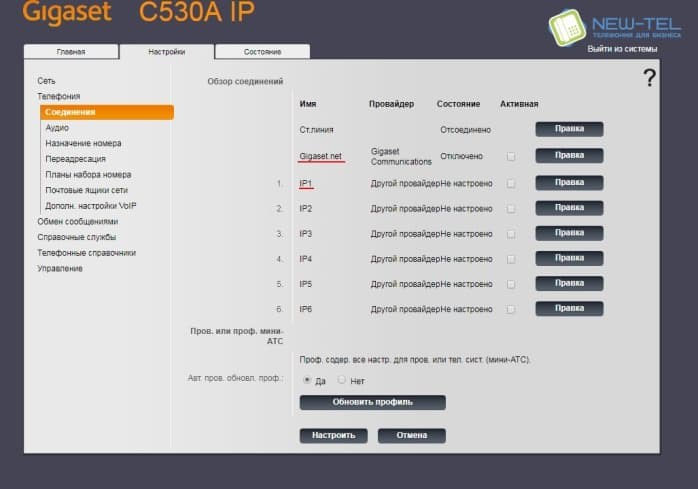Click the Отключено status text
The width and height of the screenshot is (698, 489).
pyautogui.click(x=462, y=156)
